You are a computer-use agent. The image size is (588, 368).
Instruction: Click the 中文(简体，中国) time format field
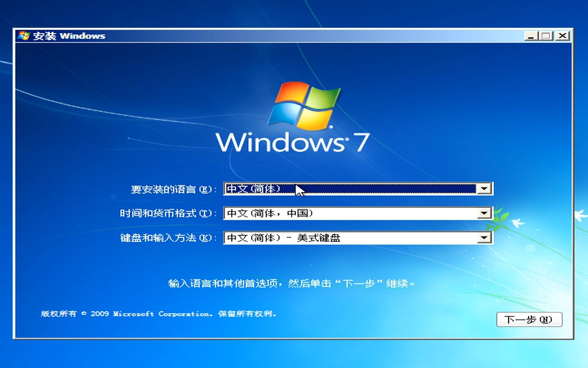[358, 213]
